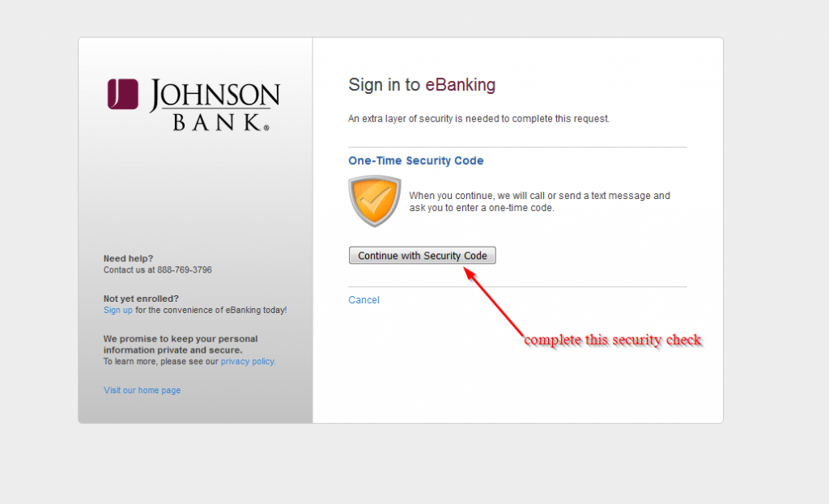The width and height of the screenshot is (829, 504).
Task: Click the maroon Johnson Bank logo emblem
Action: pos(123,94)
